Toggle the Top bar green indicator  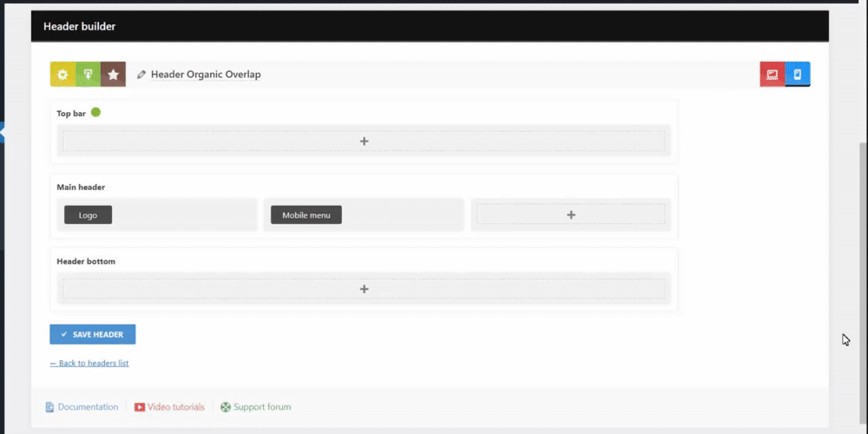coord(95,112)
